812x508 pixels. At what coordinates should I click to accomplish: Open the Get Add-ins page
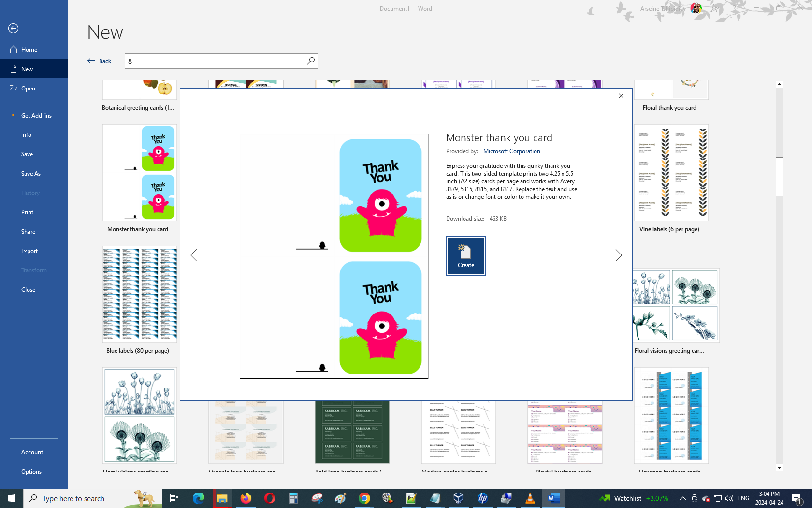pos(36,116)
